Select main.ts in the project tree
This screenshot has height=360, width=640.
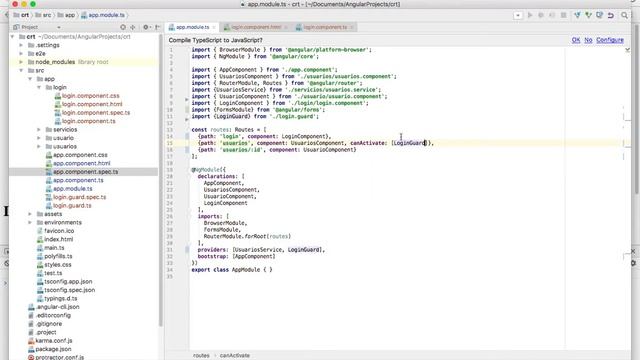54,248
